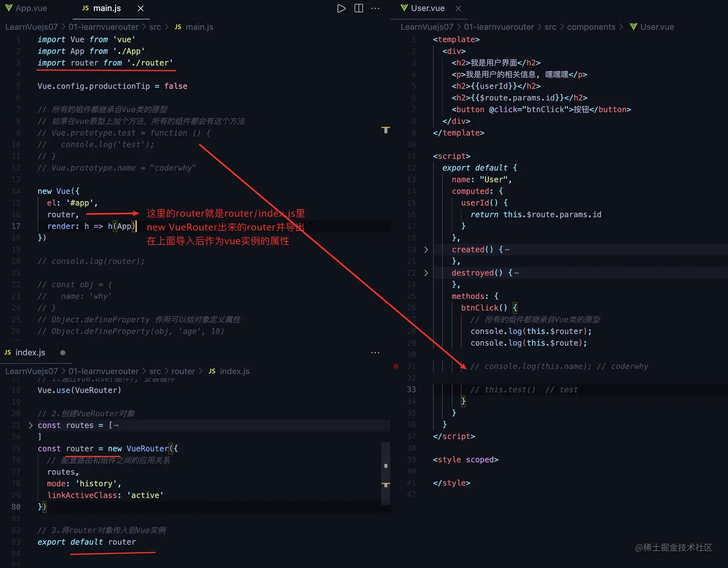728x568 pixels.
Task: Toggle the breakpoint at line 31 in User.vue
Action: pos(396,366)
